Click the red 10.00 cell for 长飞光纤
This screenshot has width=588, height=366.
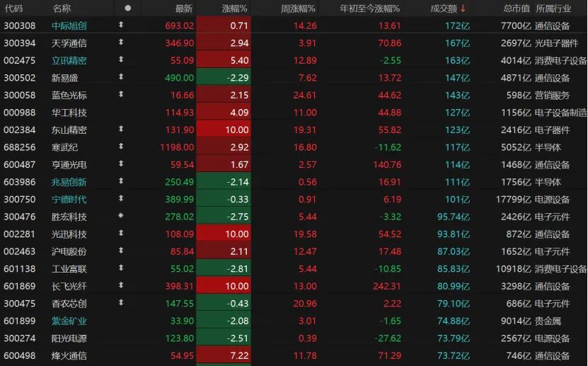(222, 286)
